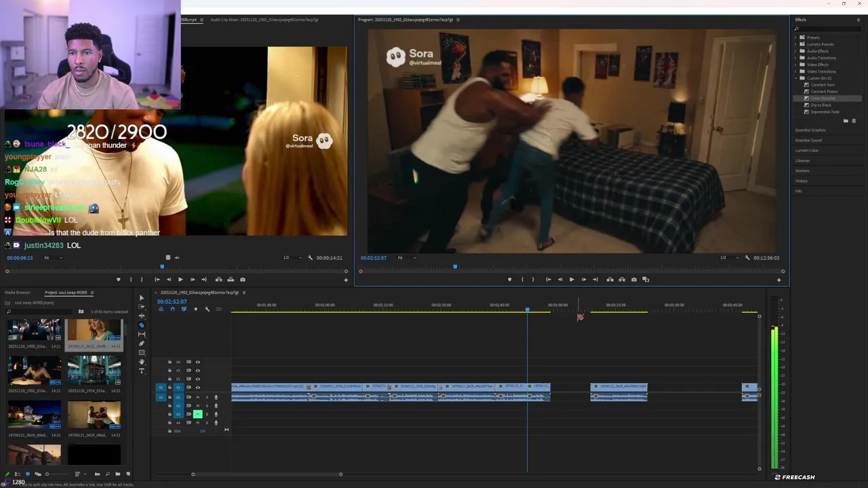The height and width of the screenshot is (488, 868).
Task: Open the Lumetri Color panel
Action: pyautogui.click(x=807, y=150)
